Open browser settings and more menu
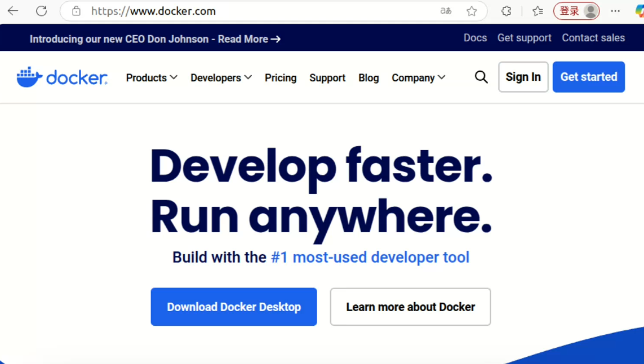Viewport: 644px width, 364px height. 616,11
